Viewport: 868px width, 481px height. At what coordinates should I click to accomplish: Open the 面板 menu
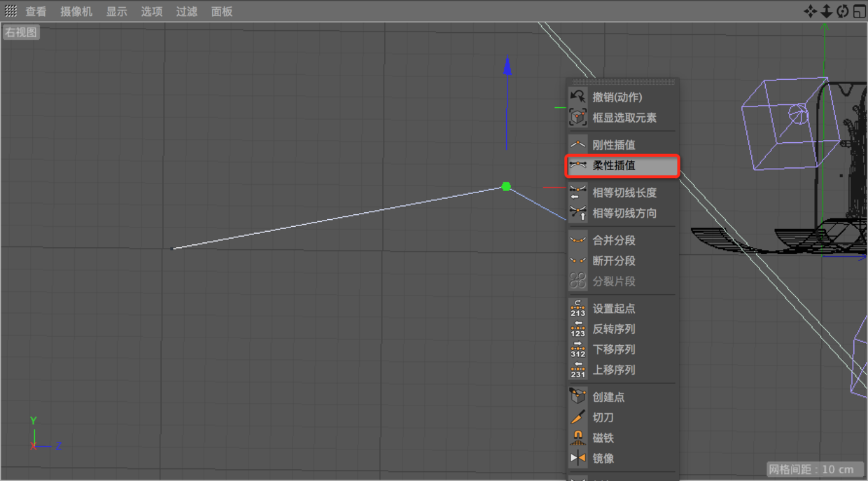[222, 11]
